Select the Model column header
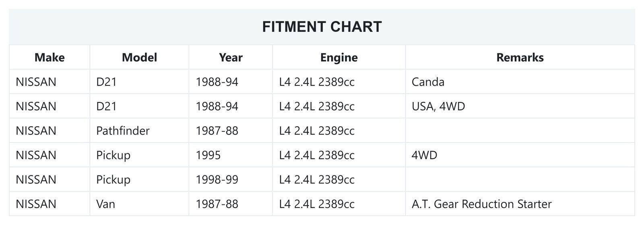Image resolution: width=644 pixels, height=225 pixels. 139,57
